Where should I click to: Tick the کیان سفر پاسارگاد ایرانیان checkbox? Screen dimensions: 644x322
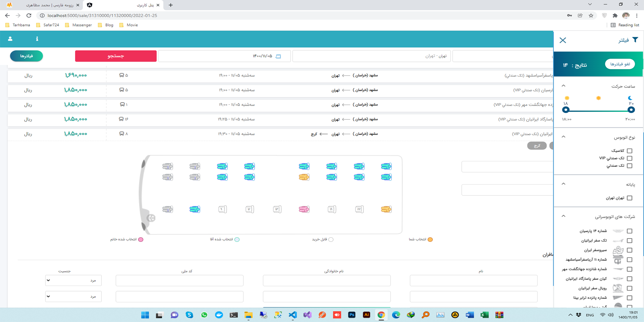[x=630, y=279]
